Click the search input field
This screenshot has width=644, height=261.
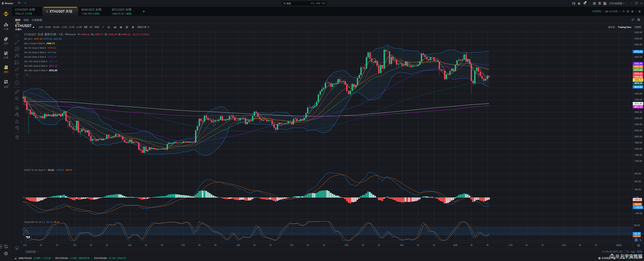[x=304, y=3]
